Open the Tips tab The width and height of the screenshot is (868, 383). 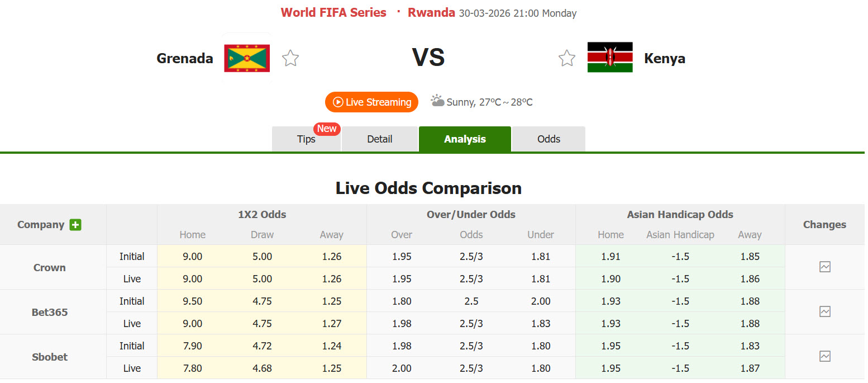(306, 139)
